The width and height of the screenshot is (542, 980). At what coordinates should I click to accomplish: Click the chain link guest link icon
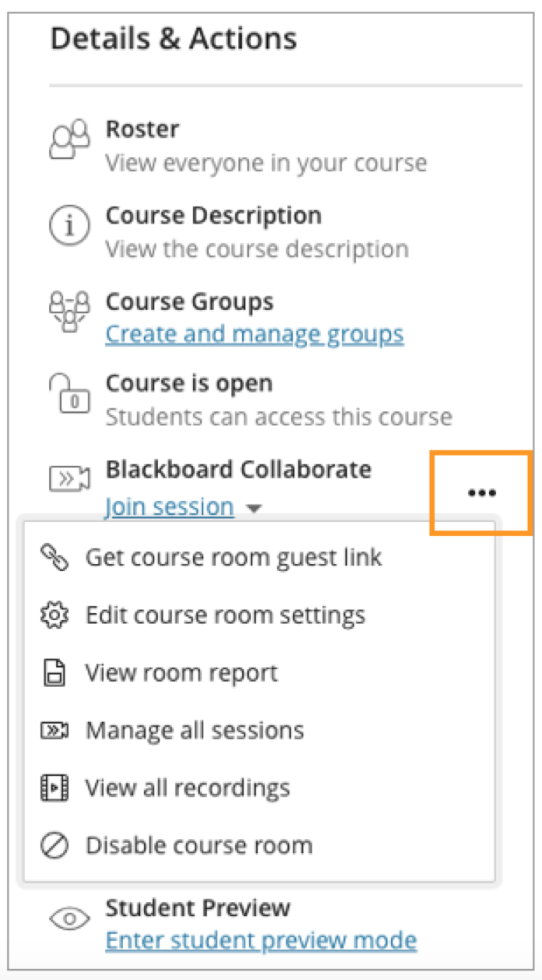54,557
